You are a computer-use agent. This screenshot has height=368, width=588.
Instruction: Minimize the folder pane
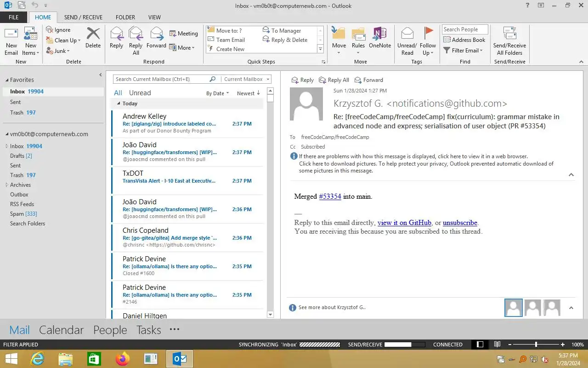(x=101, y=75)
